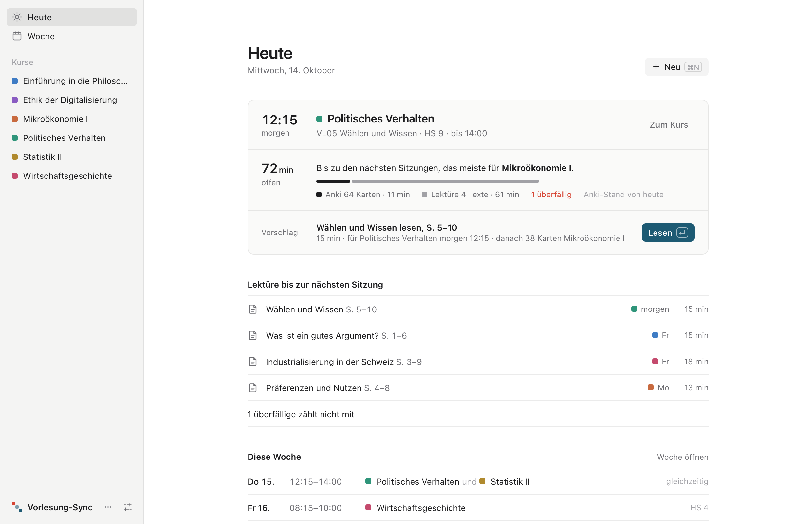This screenshot has height=524, width=812.
Task: Open the sliders settings icon in sidebar footer
Action: click(128, 507)
